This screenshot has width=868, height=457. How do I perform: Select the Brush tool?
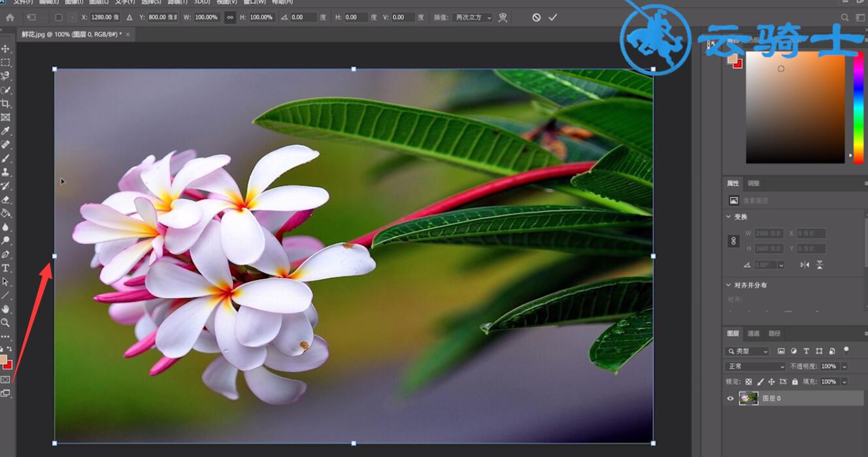pos(5,158)
